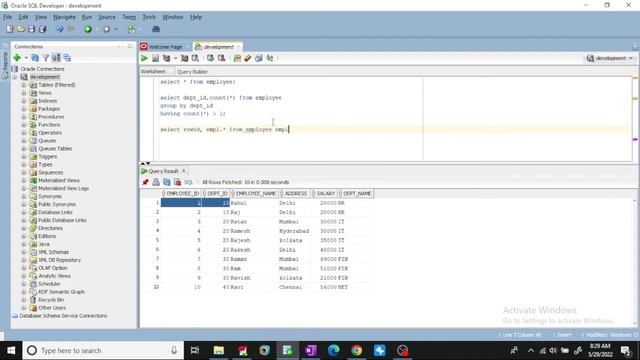This screenshot has height=360, width=640.
Task: Open SQL Worksheet icon in main toolbar
Action: pyautogui.click(x=131, y=29)
